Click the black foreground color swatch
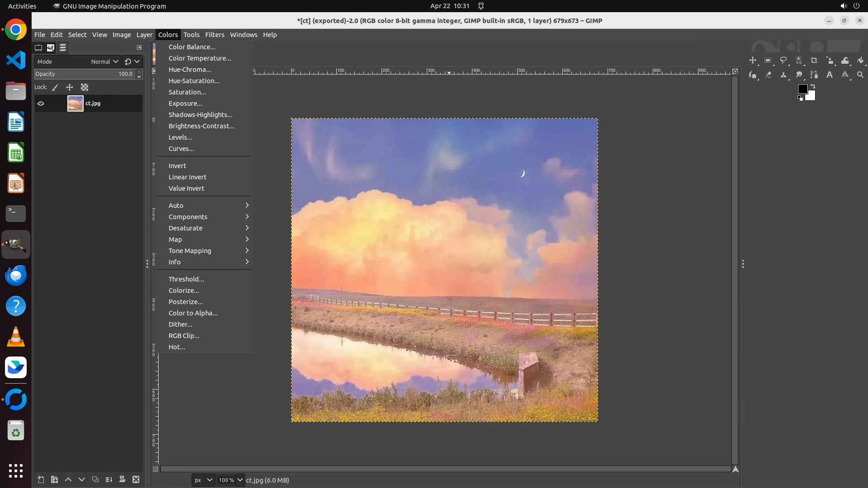Screen dimensions: 868x488 (x=802, y=89)
